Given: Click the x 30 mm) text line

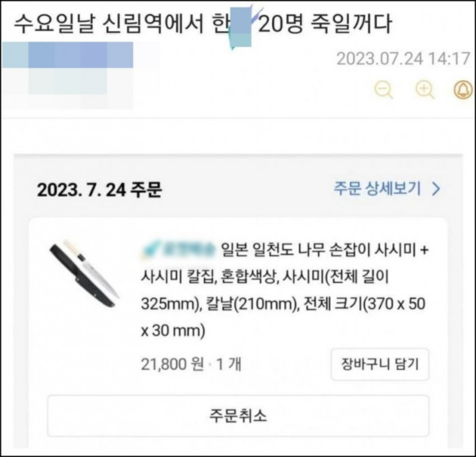Looking at the screenshot, I should point(173,330).
